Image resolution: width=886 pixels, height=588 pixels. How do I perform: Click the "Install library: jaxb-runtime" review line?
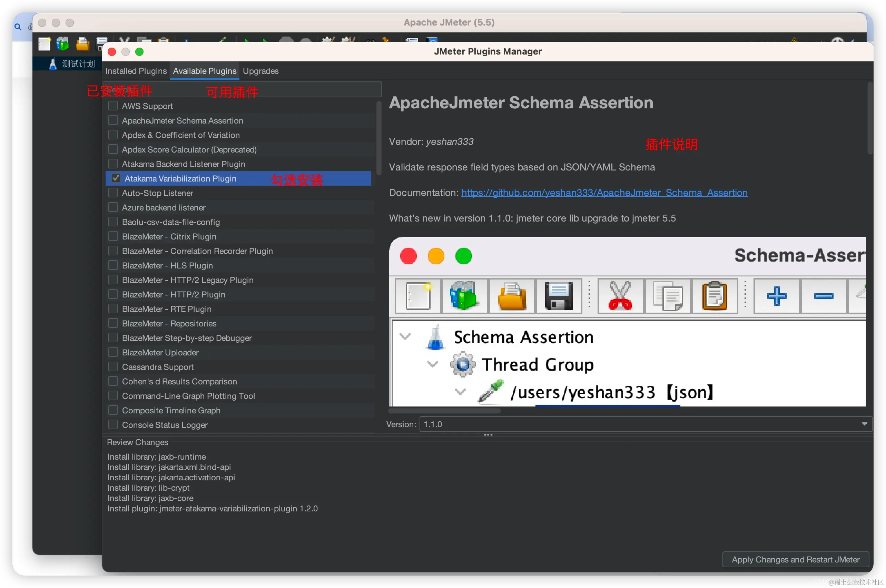click(156, 457)
